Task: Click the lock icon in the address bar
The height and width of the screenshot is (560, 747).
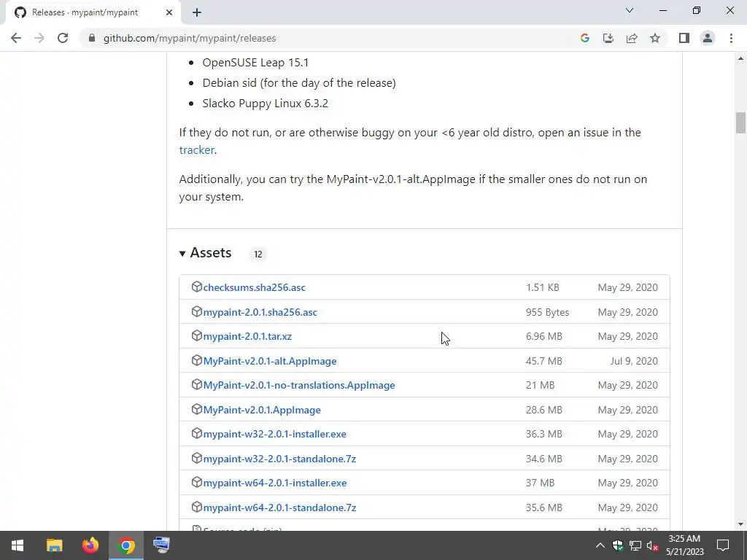Action: pos(92,38)
